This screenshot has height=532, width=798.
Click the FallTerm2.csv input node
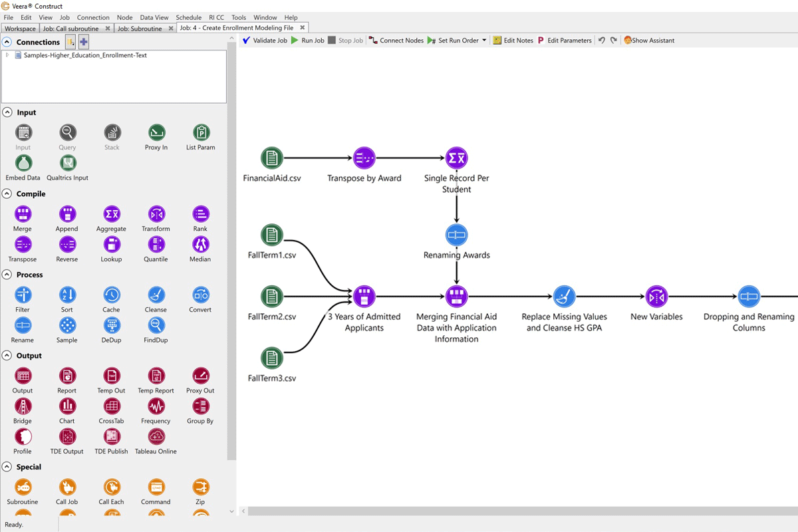click(272, 297)
